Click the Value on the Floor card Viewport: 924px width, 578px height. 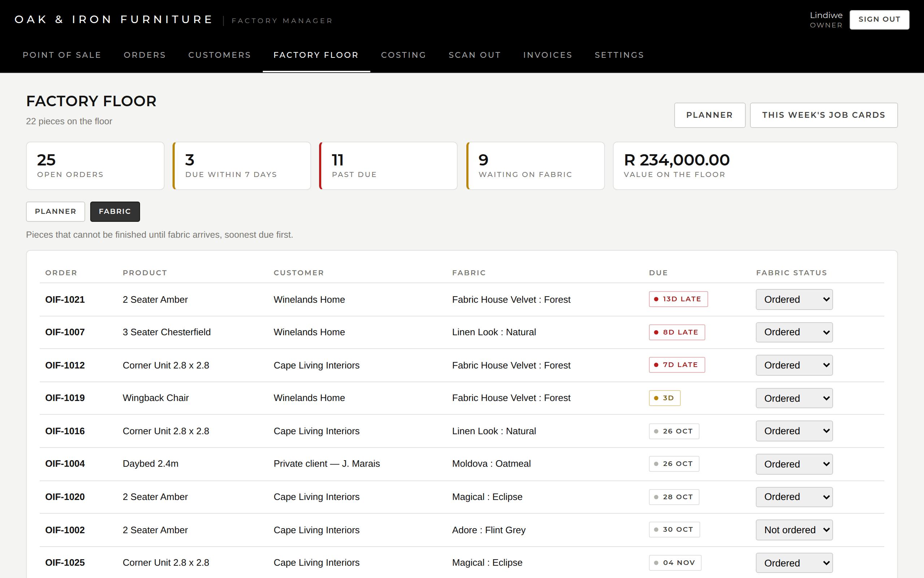pyautogui.click(x=755, y=166)
